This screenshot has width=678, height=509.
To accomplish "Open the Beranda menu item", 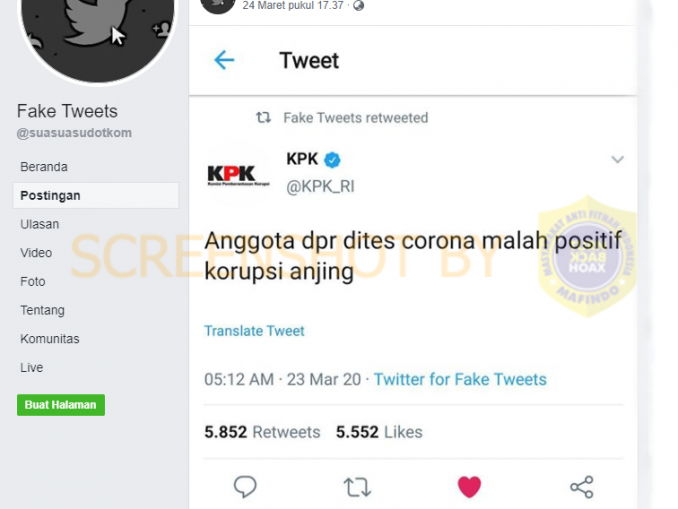I will pos(44,167).
